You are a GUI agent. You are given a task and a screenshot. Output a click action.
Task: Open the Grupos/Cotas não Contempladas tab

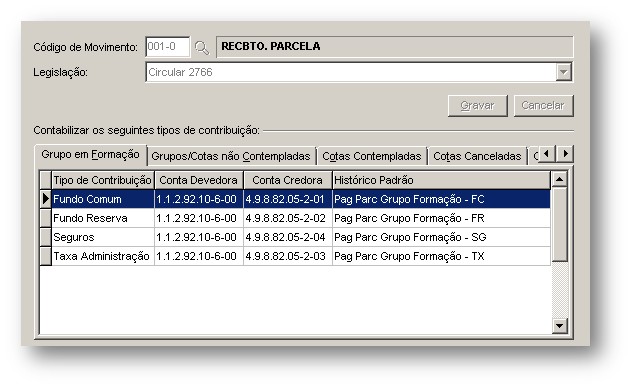tap(231, 156)
